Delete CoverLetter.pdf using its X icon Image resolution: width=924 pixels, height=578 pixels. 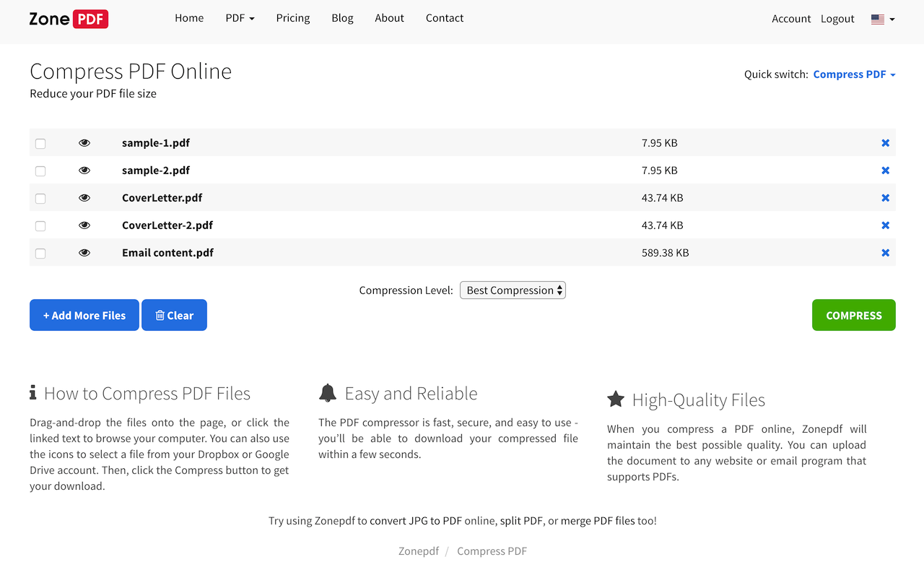[x=885, y=197]
